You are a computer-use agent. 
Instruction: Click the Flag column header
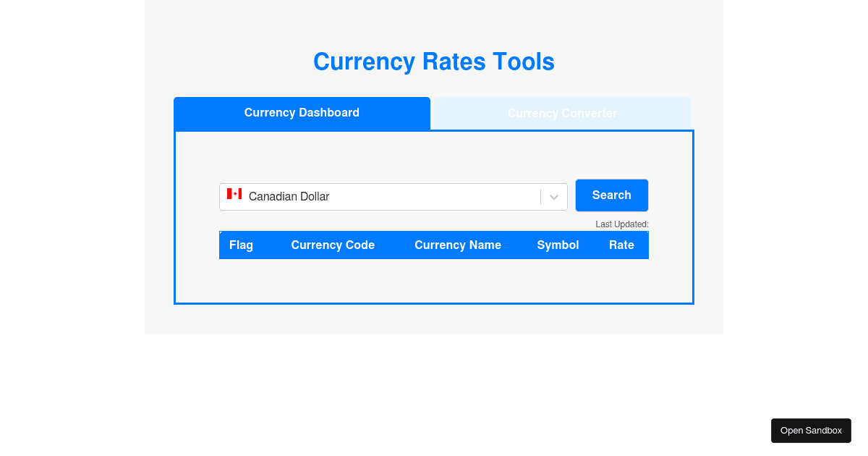pos(241,245)
